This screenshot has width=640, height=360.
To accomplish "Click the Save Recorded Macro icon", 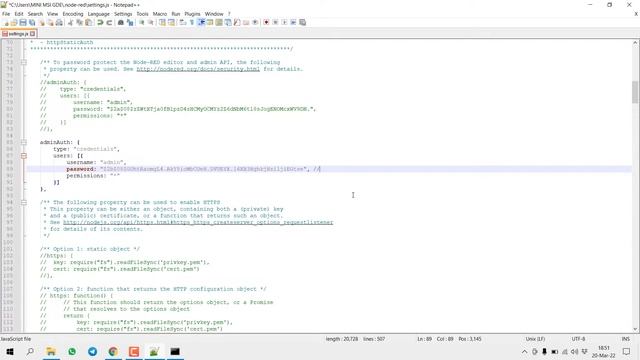I will (302, 22).
